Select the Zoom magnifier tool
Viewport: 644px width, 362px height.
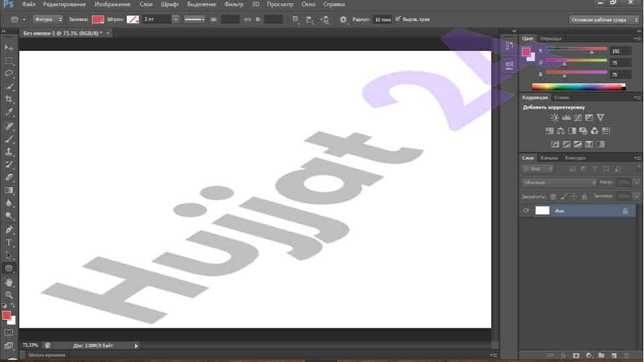click(9, 294)
